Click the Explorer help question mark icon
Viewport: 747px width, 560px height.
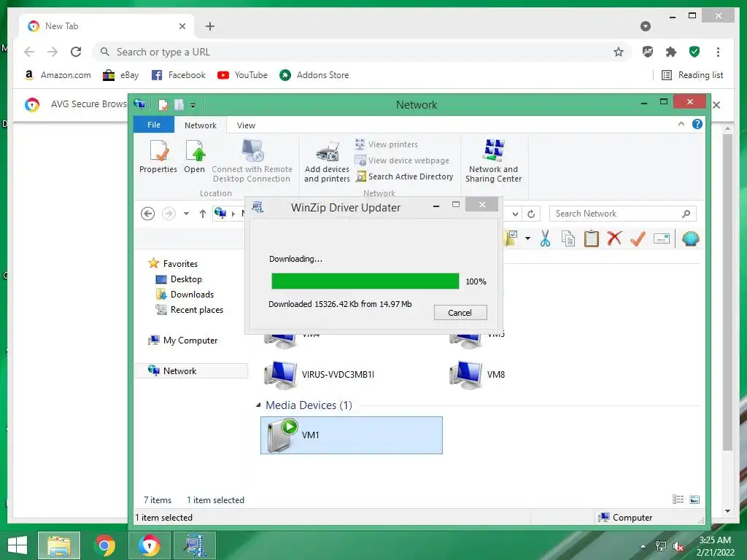click(x=697, y=124)
